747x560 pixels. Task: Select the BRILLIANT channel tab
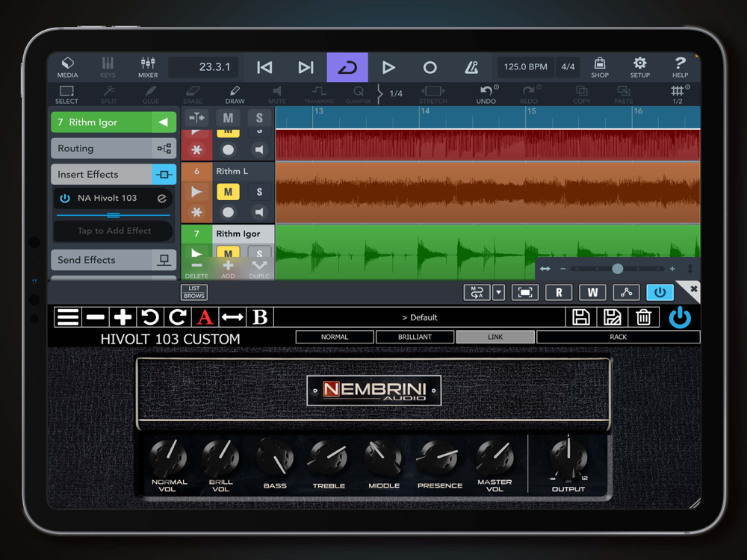pos(415,337)
